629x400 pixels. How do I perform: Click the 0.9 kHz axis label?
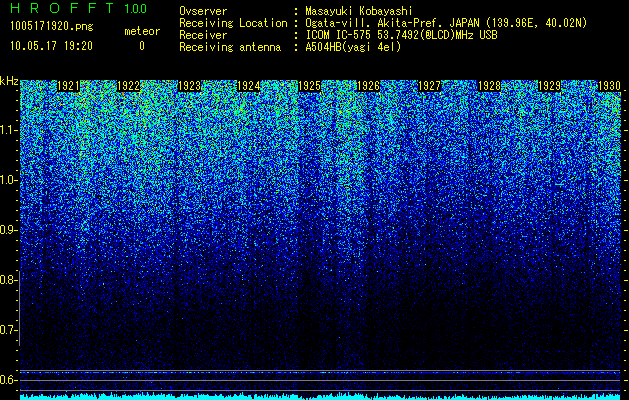(x=8, y=230)
